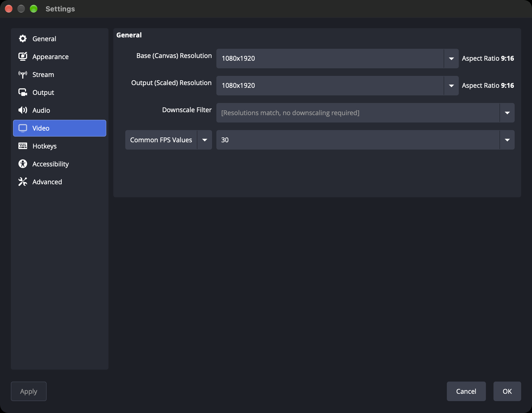Image resolution: width=532 pixels, height=413 pixels.
Task: Expand Base (Canvas) Resolution dropdown arrow
Action: click(451, 59)
